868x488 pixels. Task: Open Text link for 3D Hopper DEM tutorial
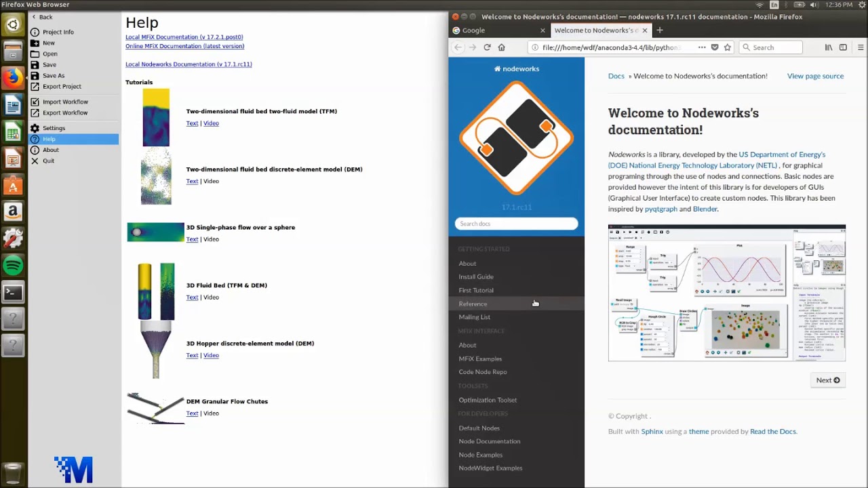[192, 355]
